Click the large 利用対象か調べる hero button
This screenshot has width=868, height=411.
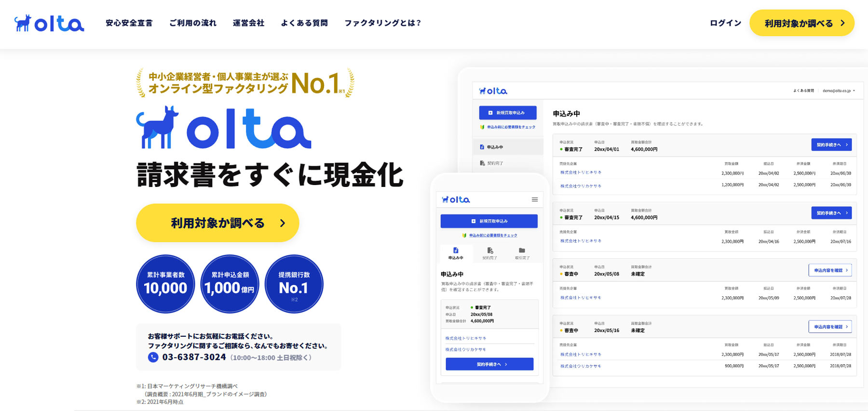[x=217, y=223]
